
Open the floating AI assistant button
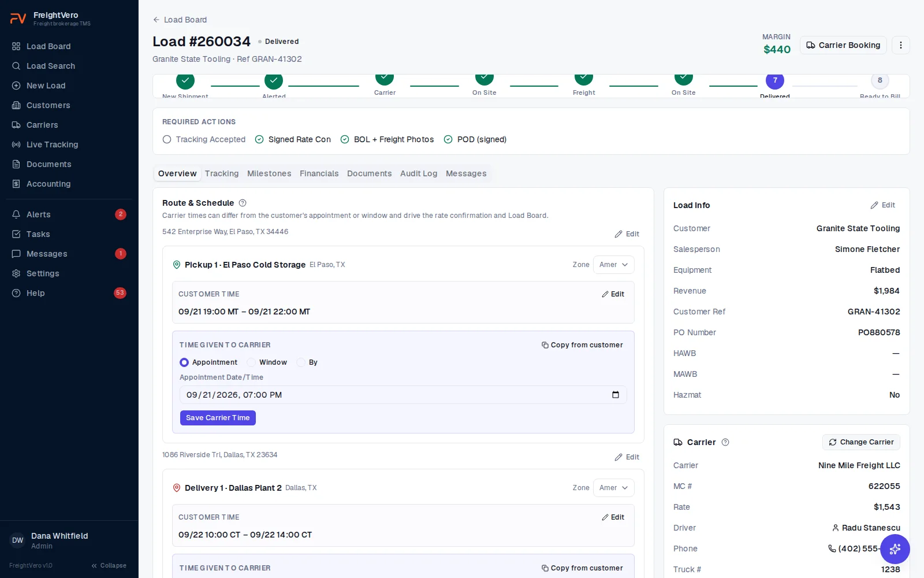point(895,549)
